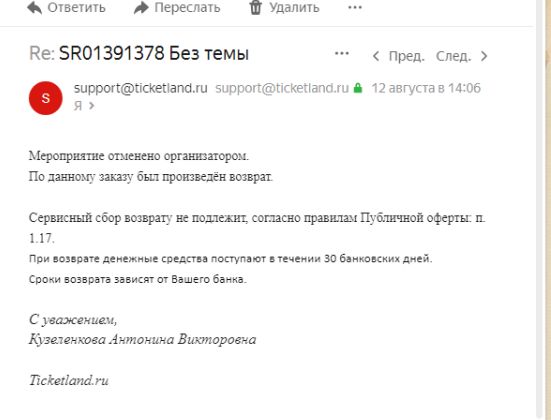Click the Ticketland.ru signature link
The width and height of the screenshot is (551, 420).
tap(69, 380)
